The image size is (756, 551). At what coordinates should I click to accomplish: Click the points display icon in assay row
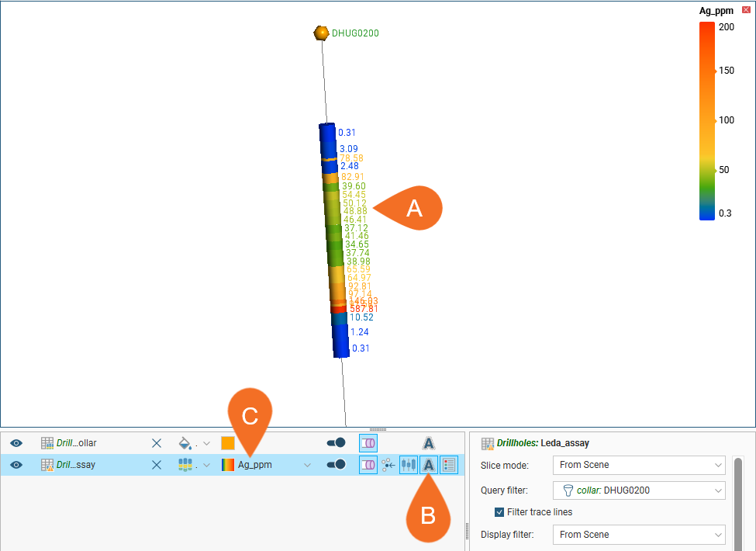coord(388,465)
